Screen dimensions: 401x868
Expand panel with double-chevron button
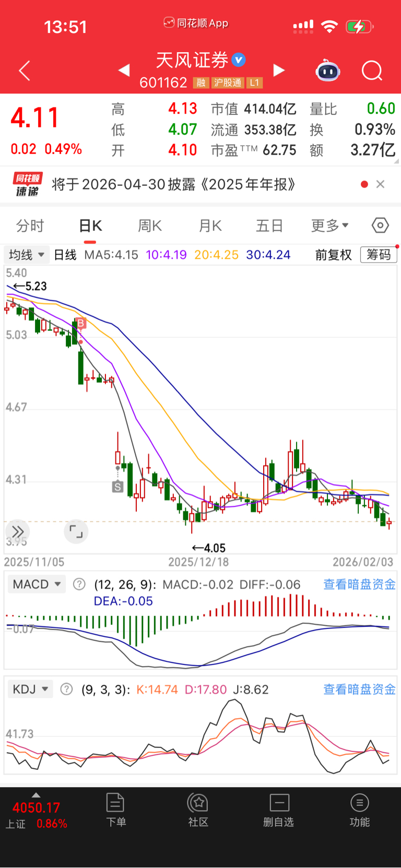(x=17, y=532)
